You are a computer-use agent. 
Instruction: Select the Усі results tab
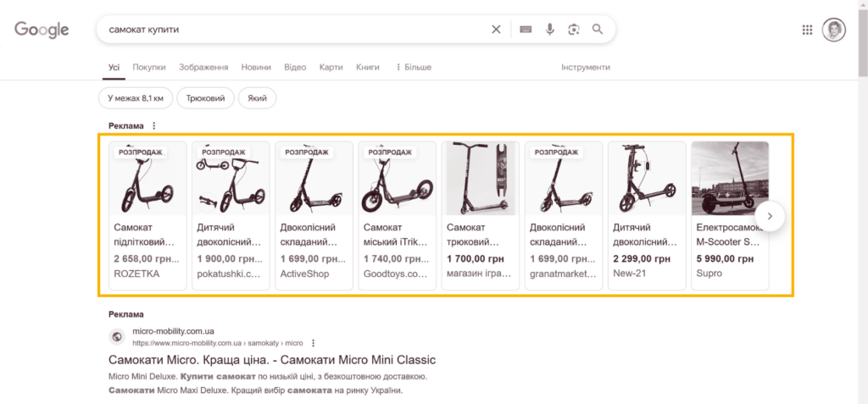(x=114, y=67)
